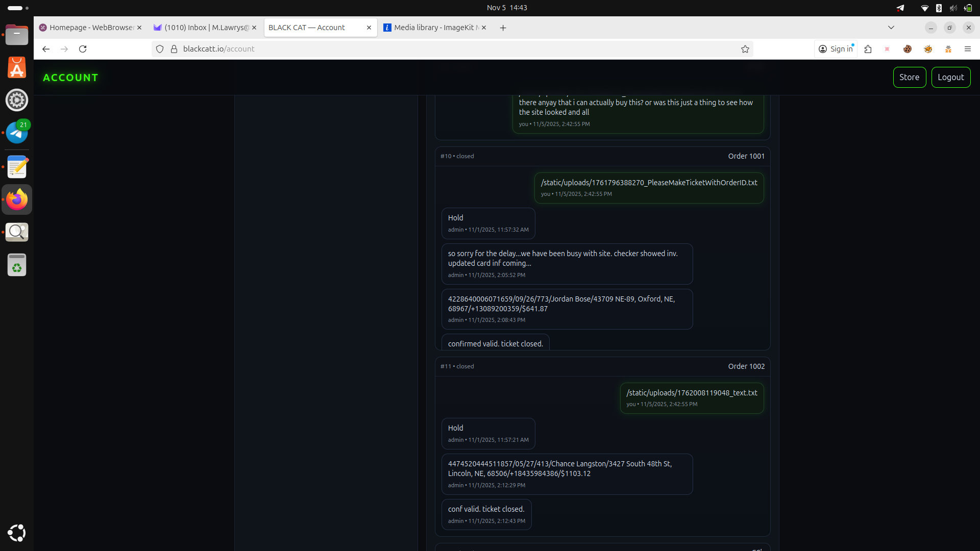Open the Firefox hamburger menu
980x551 pixels.
pos(967,49)
